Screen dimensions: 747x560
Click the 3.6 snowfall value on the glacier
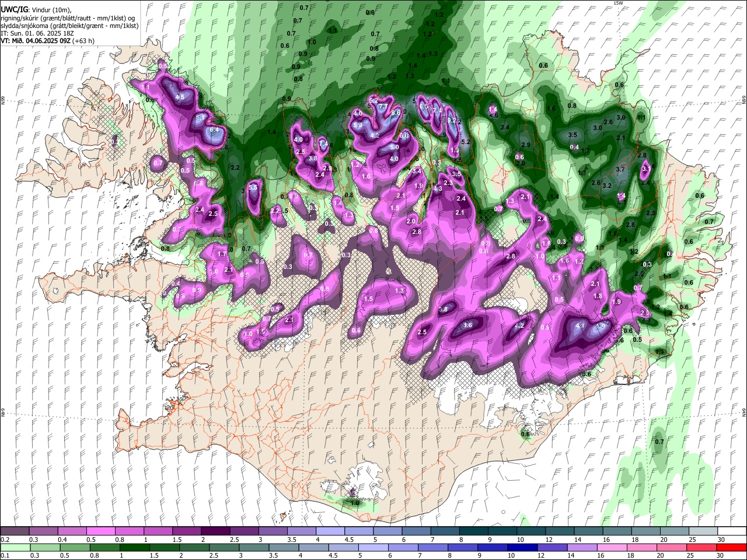pos(467,325)
